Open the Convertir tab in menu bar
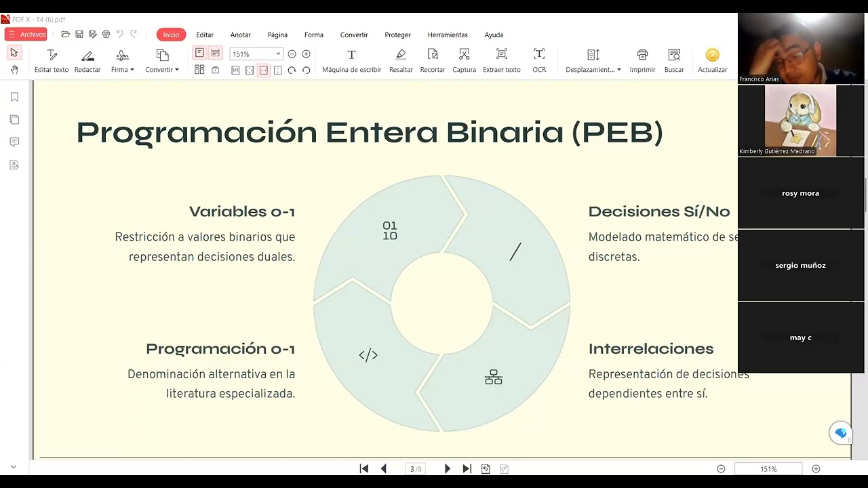Screen dimensions: 868x488 354,35
